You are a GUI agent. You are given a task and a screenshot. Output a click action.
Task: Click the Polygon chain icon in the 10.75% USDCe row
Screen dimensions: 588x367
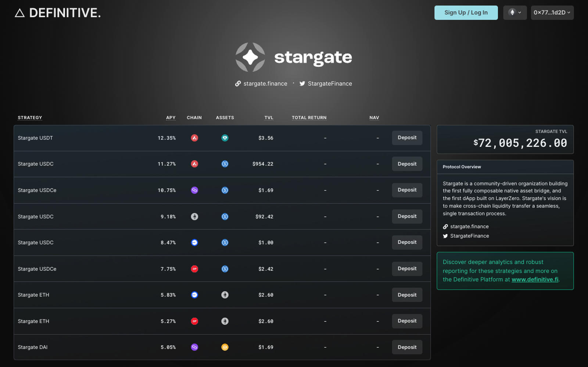[194, 190]
